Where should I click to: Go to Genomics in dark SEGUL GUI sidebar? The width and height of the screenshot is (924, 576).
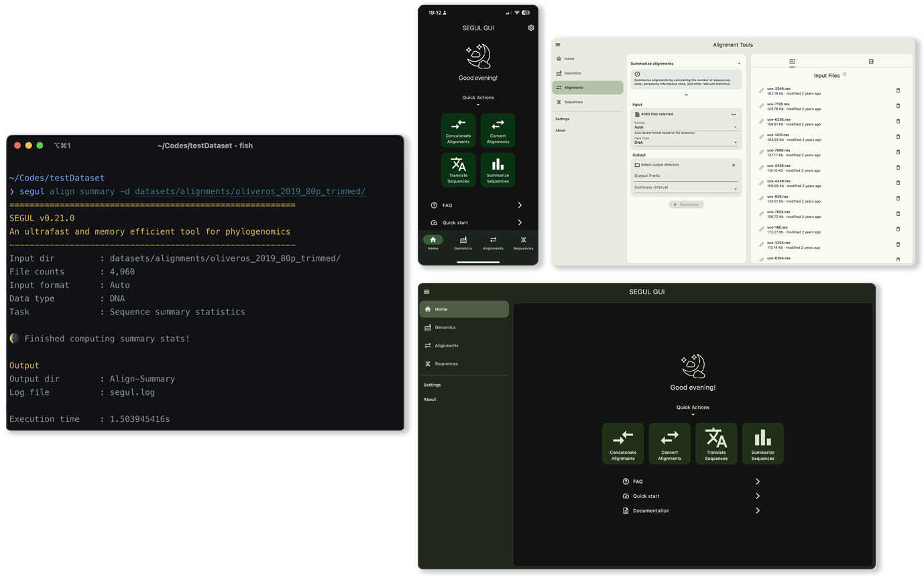(x=464, y=327)
